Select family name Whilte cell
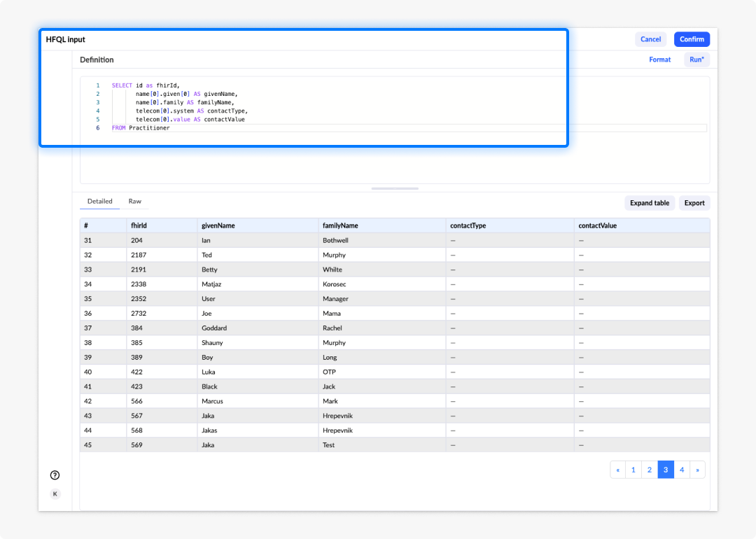This screenshot has height=539, width=756. (382, 269)
